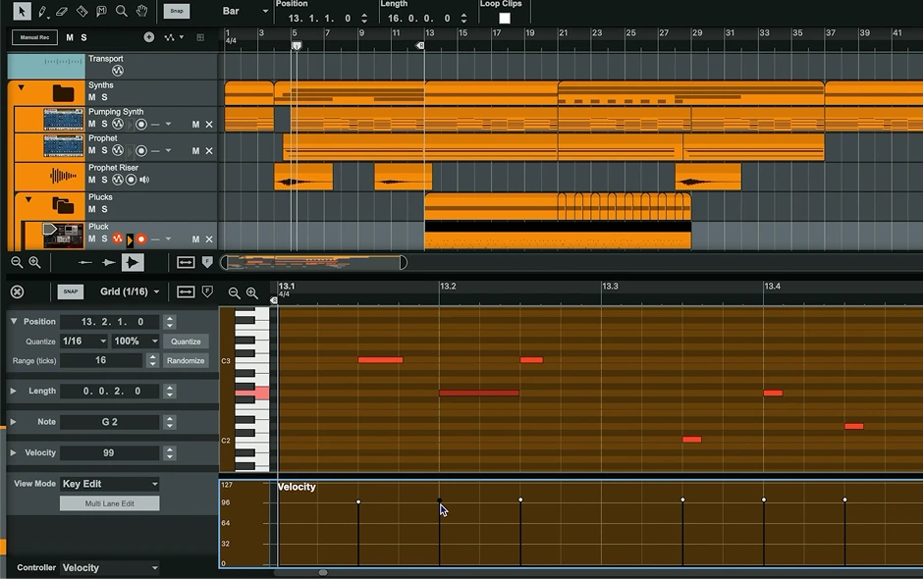Click the Randomize button
924x579 pixels.
pos(186,360)
